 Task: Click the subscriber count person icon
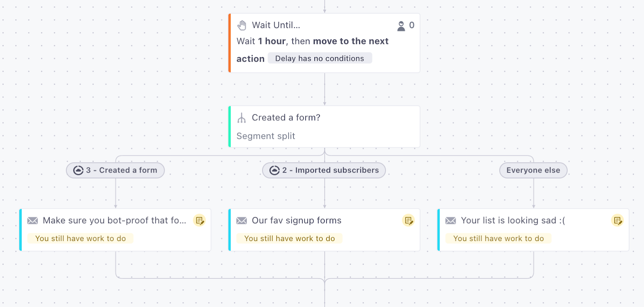tap(401, 26)
